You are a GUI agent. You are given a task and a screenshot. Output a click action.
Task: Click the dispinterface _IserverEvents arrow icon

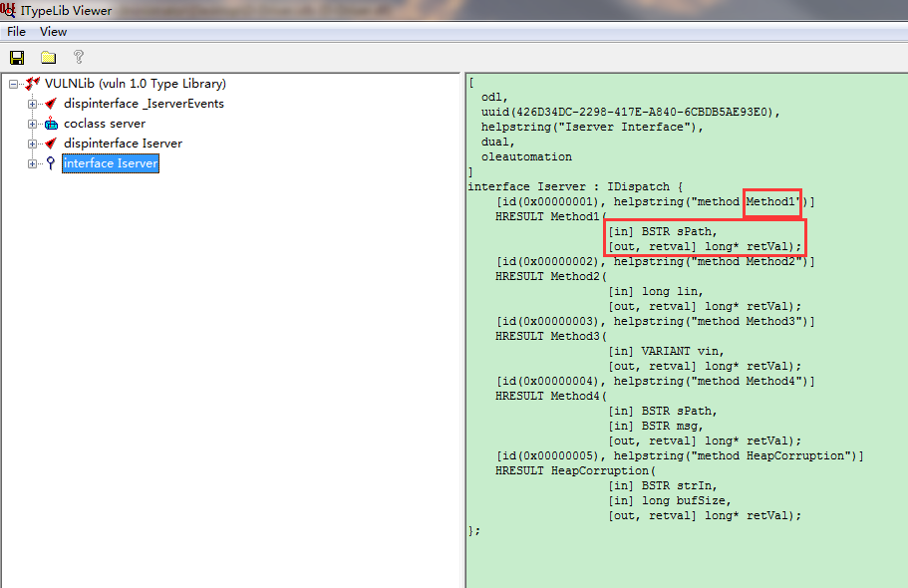[x=49, y=103]
